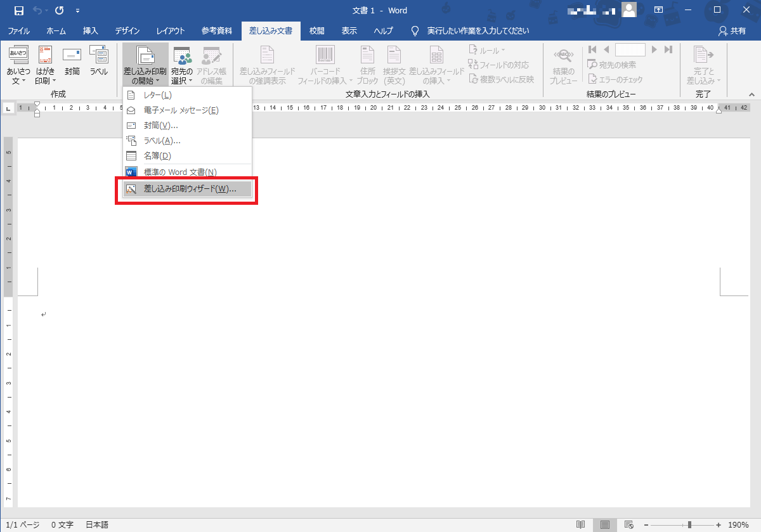Click the repeat/redo icon in quick access
Viewport: 761px width, 532px height.
[59, 10]
